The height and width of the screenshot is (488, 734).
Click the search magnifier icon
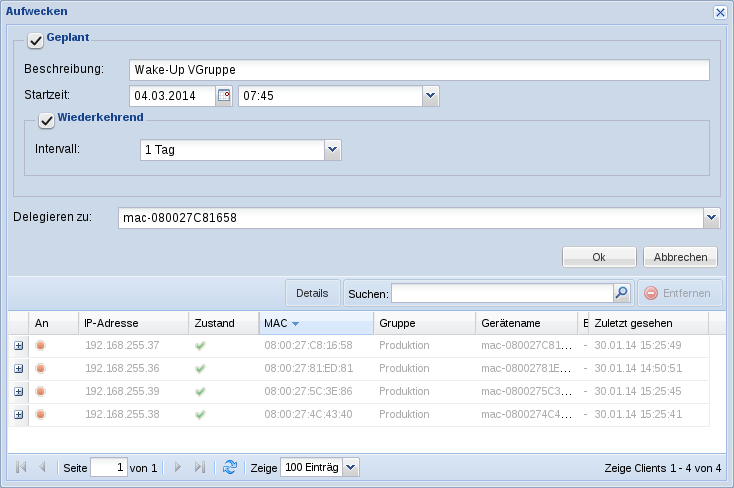[x=621, y=293]
